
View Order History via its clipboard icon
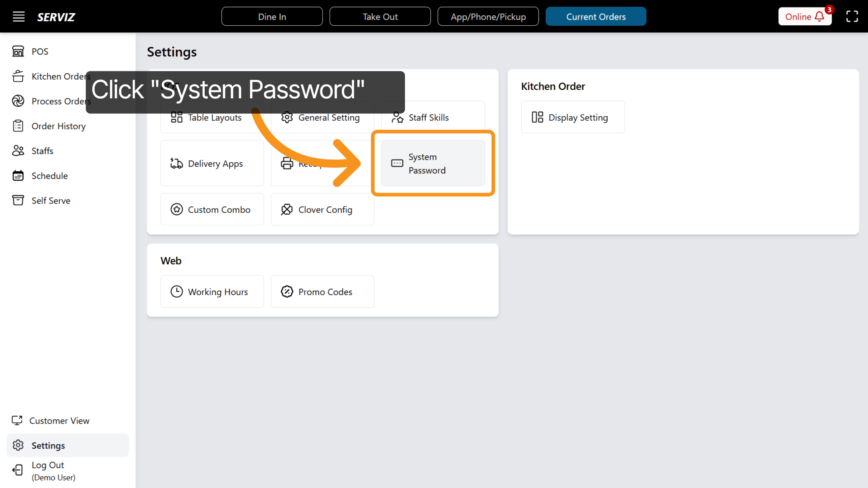pos(18,126)
